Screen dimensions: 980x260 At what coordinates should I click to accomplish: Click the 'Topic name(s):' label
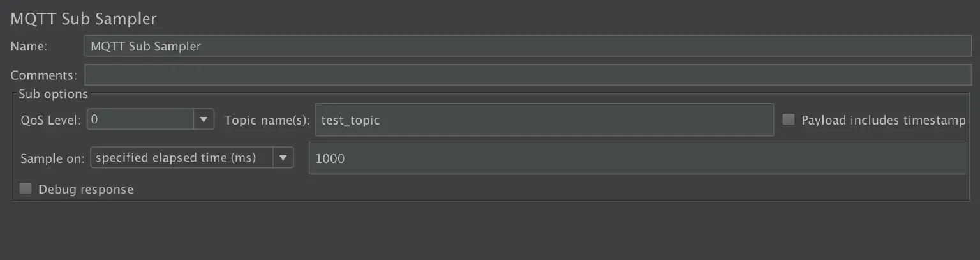click(x=267, y=119)
